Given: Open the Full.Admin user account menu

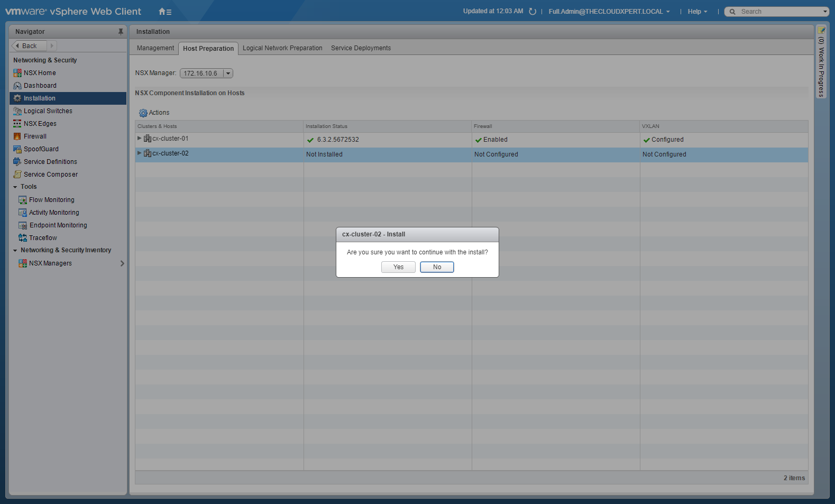Looking at the screenshot, I should (x=609, y=12).
